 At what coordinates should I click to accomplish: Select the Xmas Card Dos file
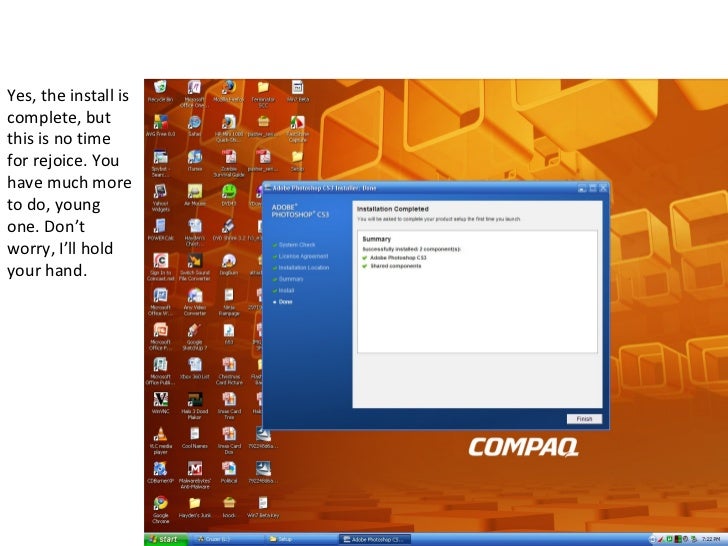coord(228,441)
